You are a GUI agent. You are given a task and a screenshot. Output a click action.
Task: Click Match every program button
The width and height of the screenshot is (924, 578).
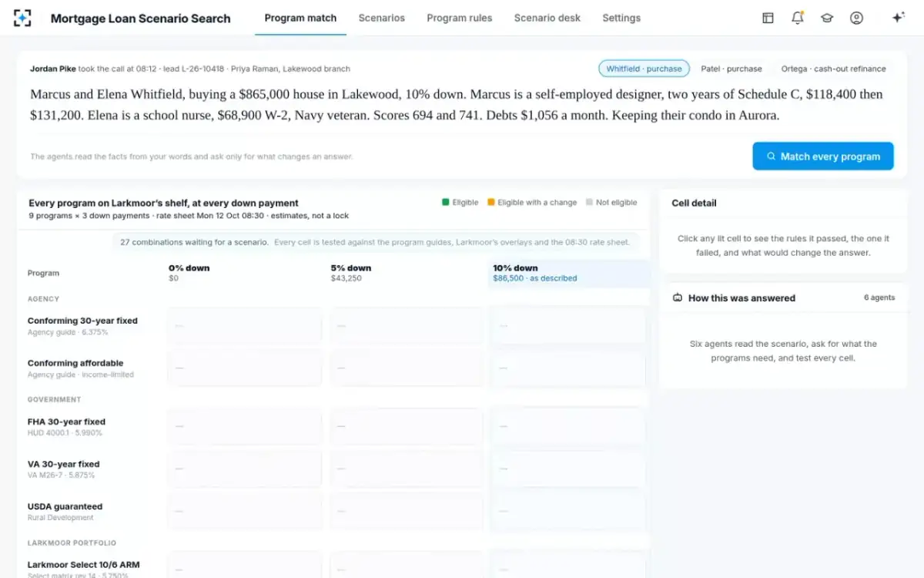pyautogui.click(x=823, y=156)
